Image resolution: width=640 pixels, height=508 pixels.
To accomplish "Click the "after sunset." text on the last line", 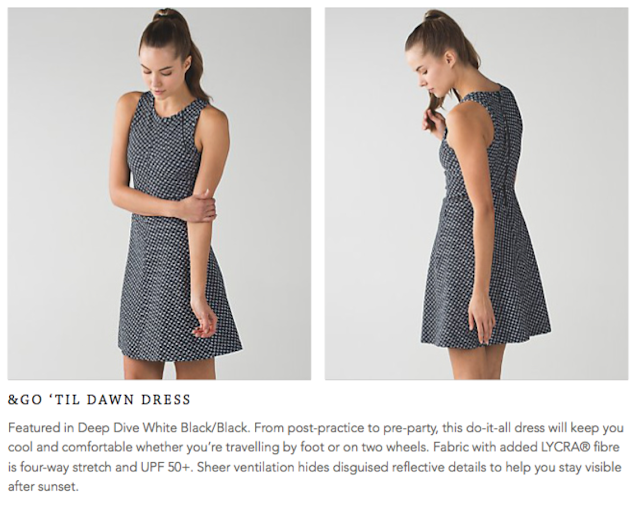I will 43,487.
